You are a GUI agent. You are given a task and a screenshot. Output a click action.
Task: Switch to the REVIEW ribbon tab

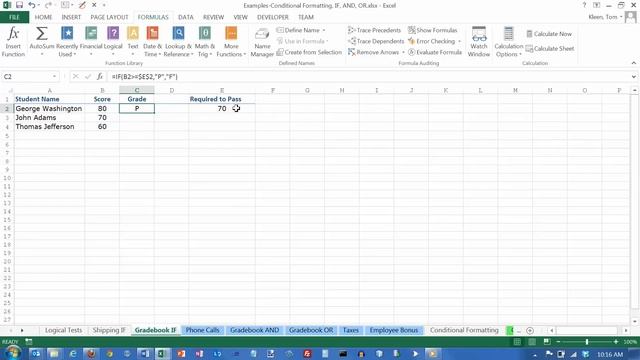pyautogui.click(x=213, y=17)
